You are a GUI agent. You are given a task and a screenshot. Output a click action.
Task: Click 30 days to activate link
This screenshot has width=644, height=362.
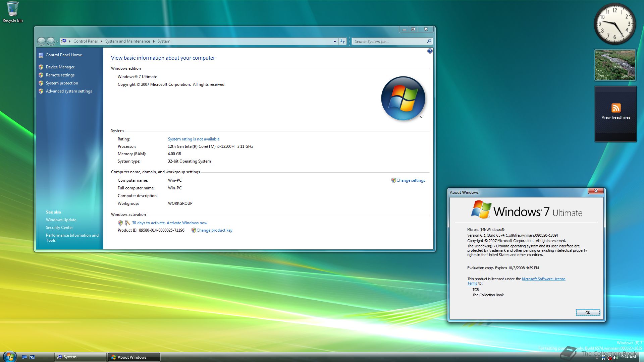pyautogui.click(x=169, y=223)
